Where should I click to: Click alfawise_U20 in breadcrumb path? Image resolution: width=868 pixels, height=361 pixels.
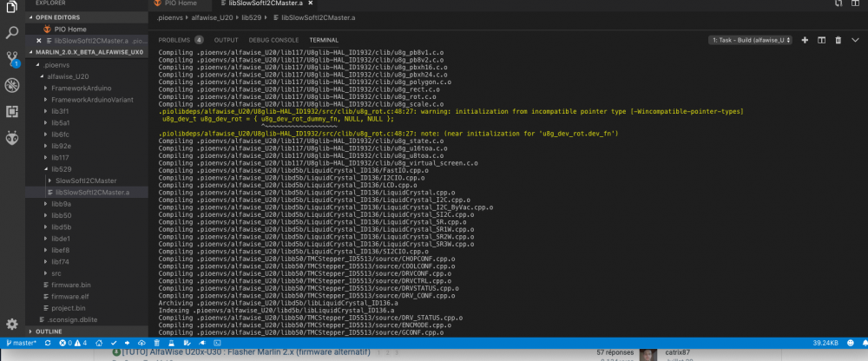pyautogui.click(x=213, y=17)
